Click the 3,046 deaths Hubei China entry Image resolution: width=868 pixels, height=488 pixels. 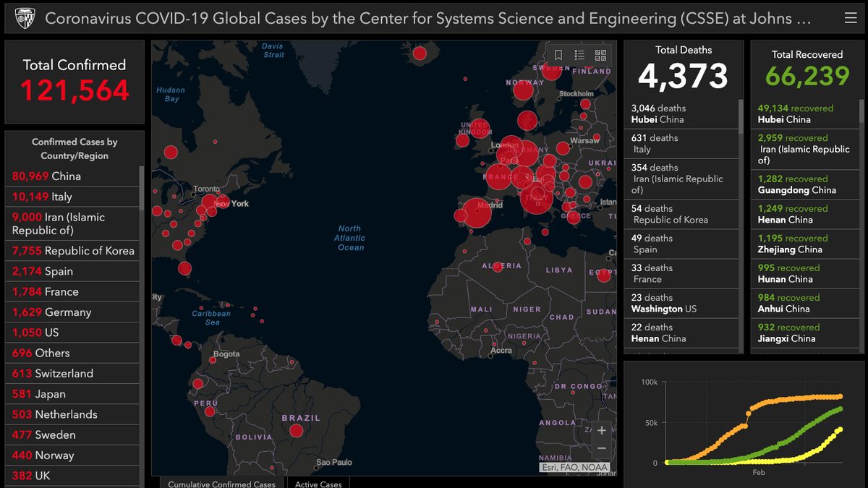[x=681, y=114]
